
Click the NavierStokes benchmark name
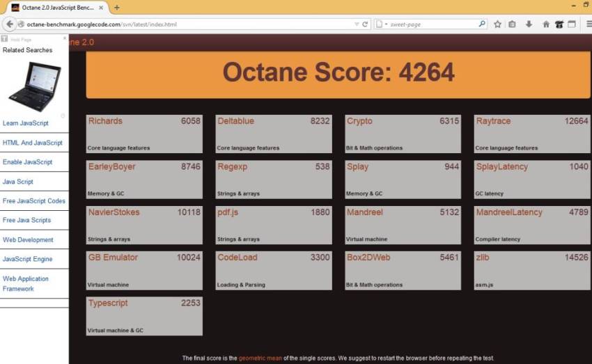[x=114, y=212]
